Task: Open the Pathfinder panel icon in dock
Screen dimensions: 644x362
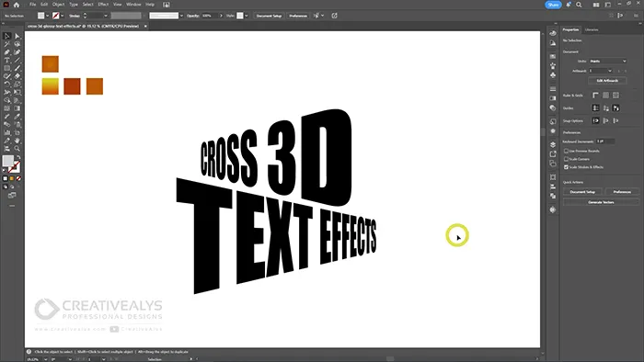Action: tap(553, 196)
